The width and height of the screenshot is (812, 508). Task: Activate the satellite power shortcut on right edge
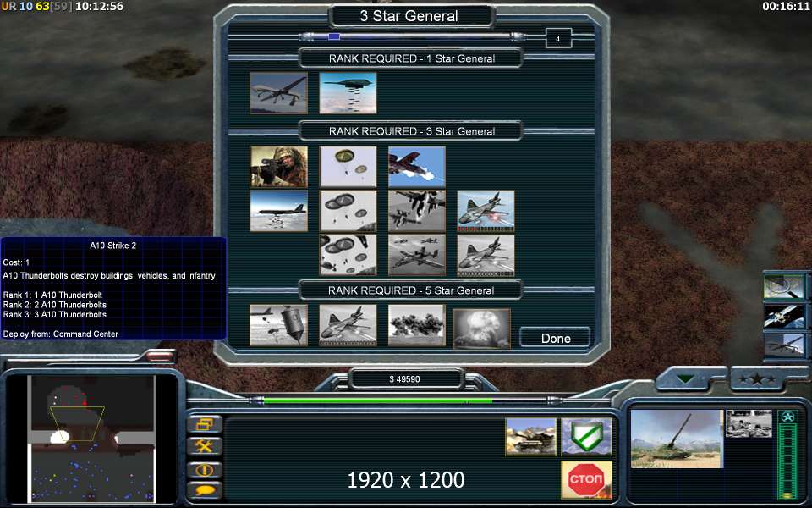pyautogui.click(x=784, y=316)
